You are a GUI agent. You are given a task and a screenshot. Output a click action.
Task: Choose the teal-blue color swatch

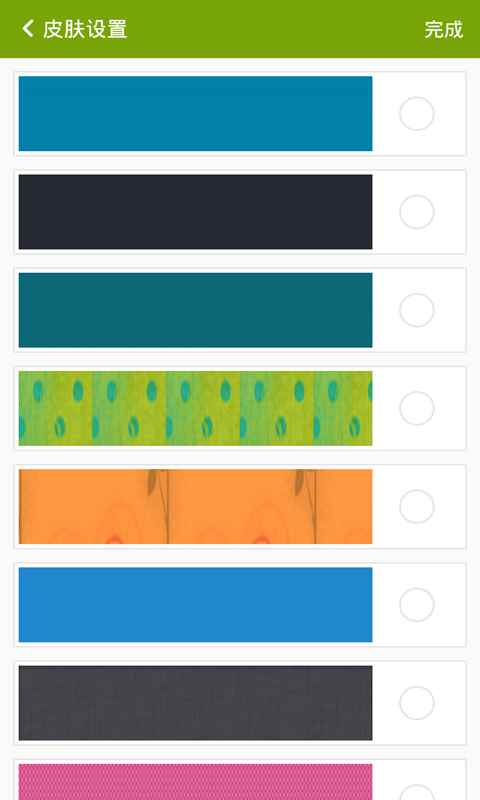pos(195,113)
